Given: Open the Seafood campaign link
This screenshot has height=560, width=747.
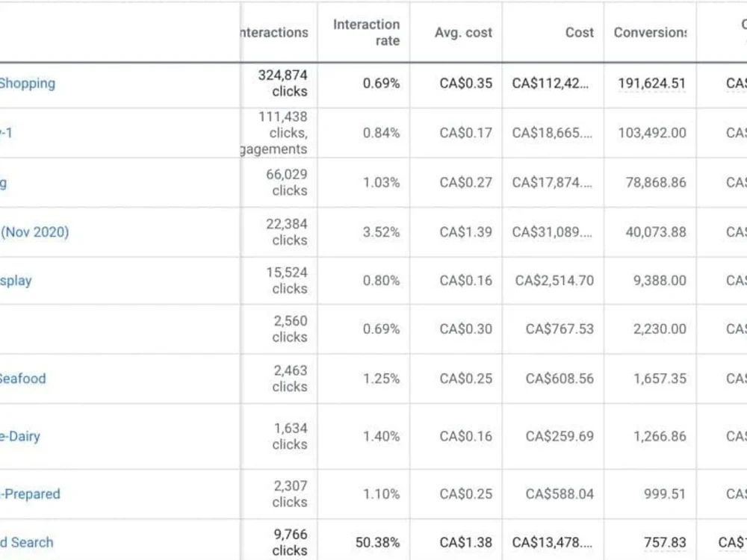Looking at the screenshot, I should pyautogui.click(x=23, y=379).
